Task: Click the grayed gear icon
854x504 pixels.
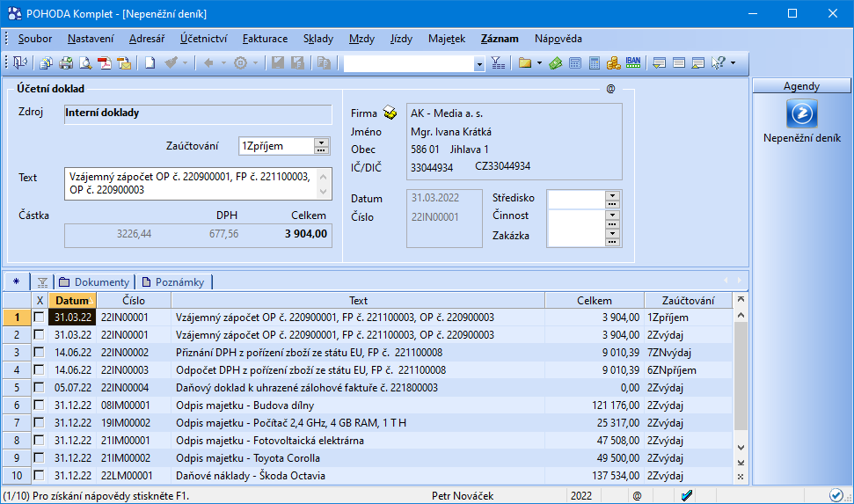Action: coord(240,63)
